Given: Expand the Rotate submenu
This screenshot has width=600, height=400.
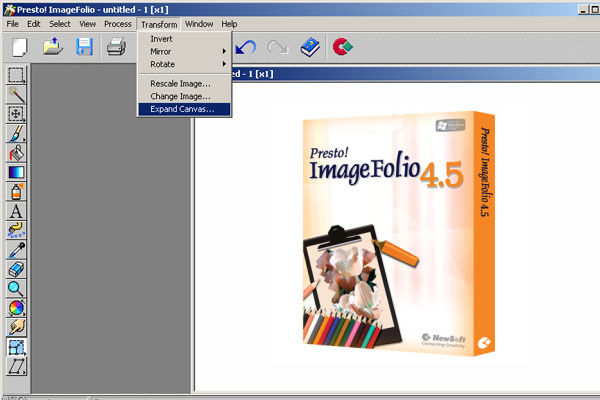Looking at the screenshot, I should [x=184, y=64].
